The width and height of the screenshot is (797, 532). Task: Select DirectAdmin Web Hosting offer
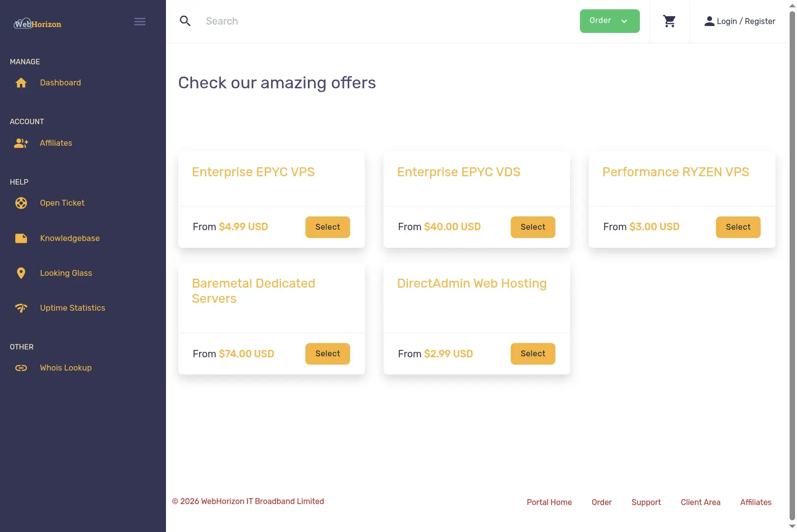533,354
